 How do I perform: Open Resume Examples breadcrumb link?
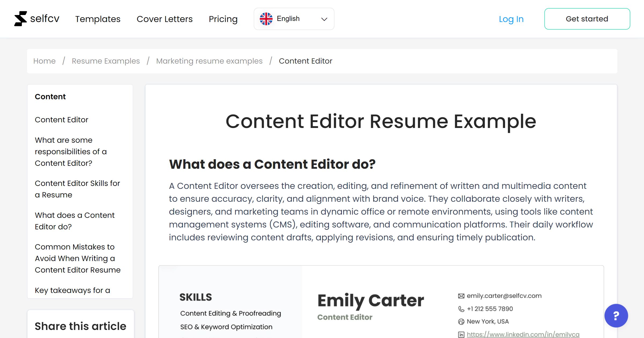(x=105, y=61)
